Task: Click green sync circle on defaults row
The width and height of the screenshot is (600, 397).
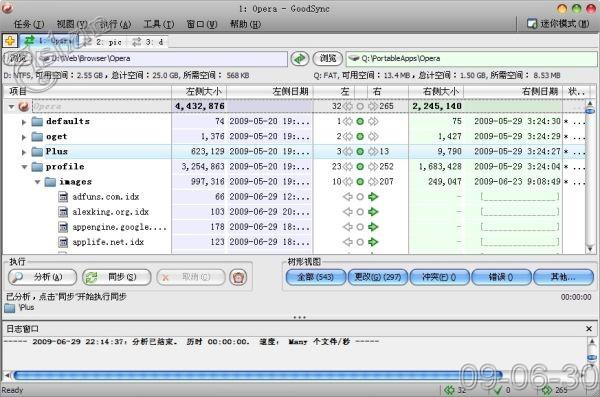Action: pos(360,121)
